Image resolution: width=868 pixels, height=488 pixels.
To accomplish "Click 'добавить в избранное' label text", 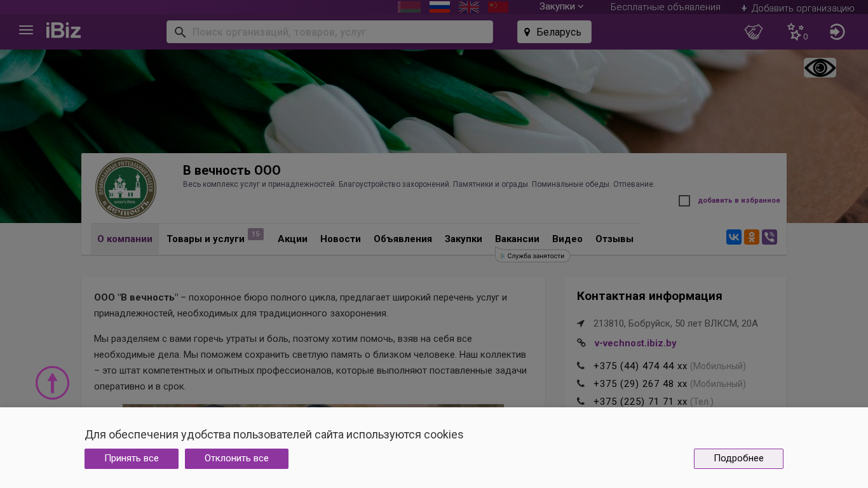I will click(x=739, y=201).
